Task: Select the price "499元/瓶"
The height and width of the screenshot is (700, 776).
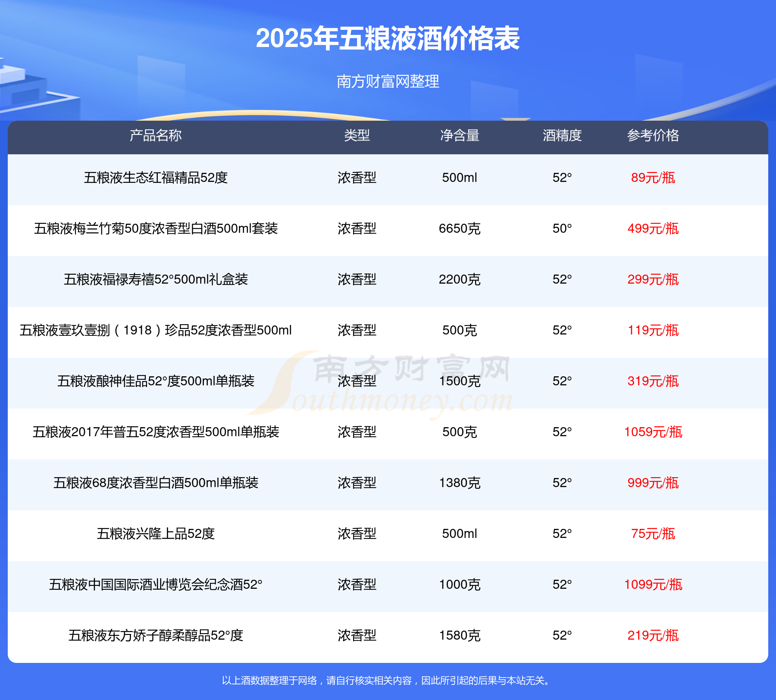Action: [x=653, y=228]
